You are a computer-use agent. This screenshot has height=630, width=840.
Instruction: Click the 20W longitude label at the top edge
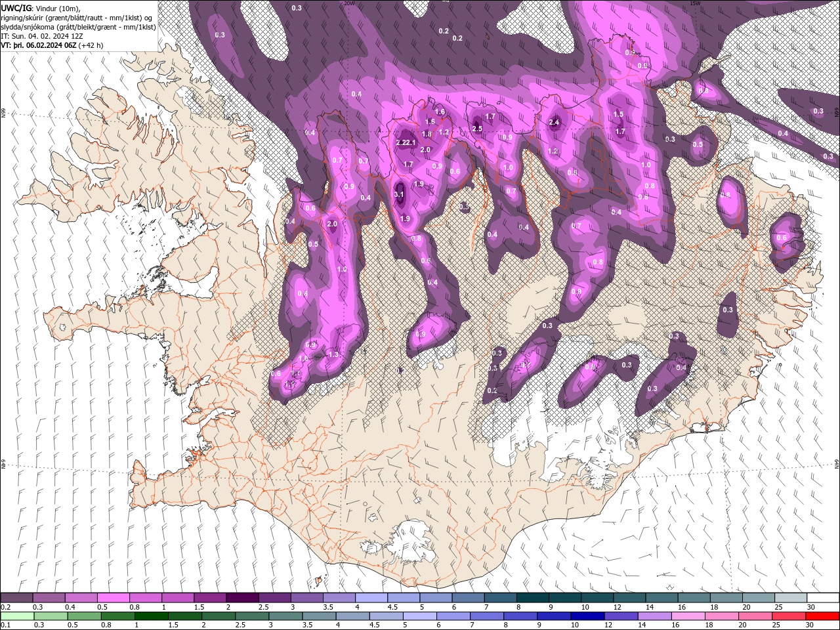tap(349, 3)
